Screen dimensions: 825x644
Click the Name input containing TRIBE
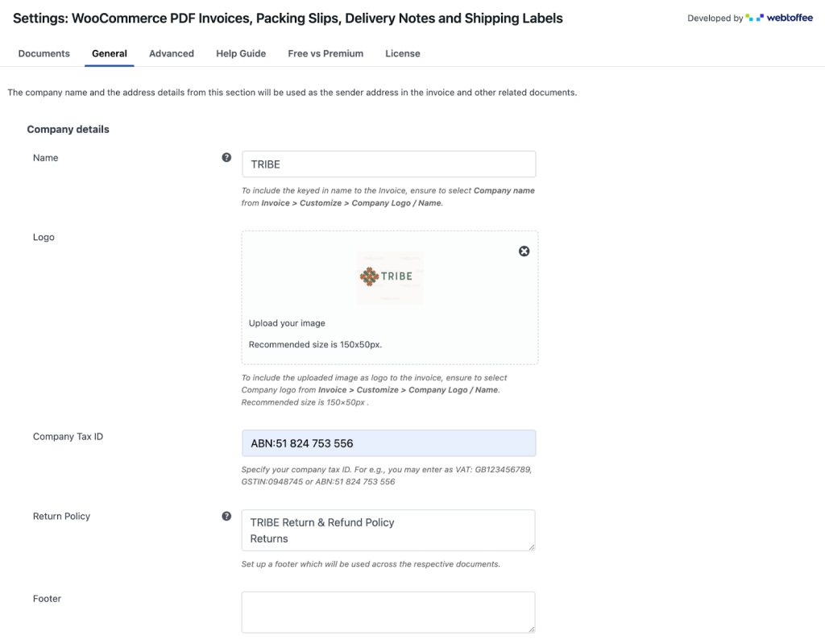click(x=389, y=164)
